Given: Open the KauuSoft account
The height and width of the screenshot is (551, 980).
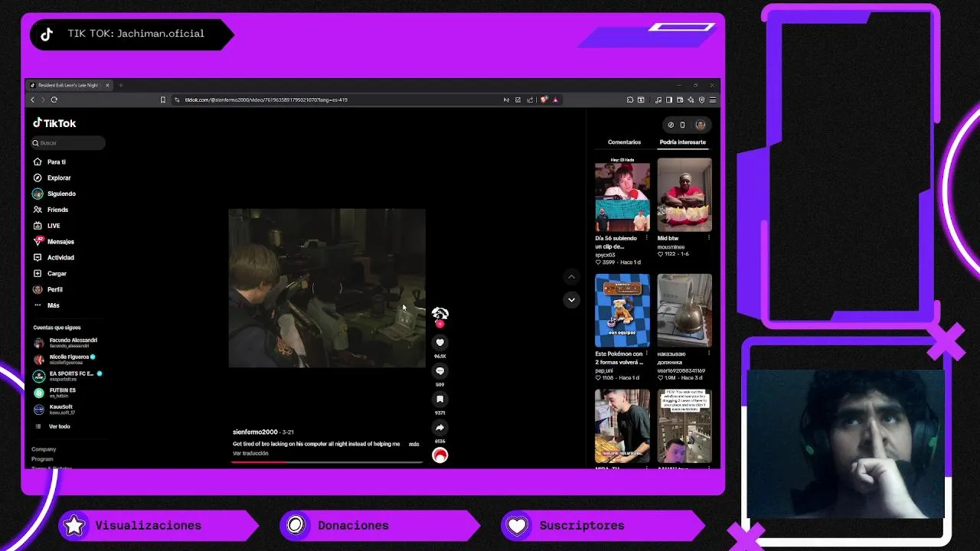Looking at the screenshot, I should (54, 409).
